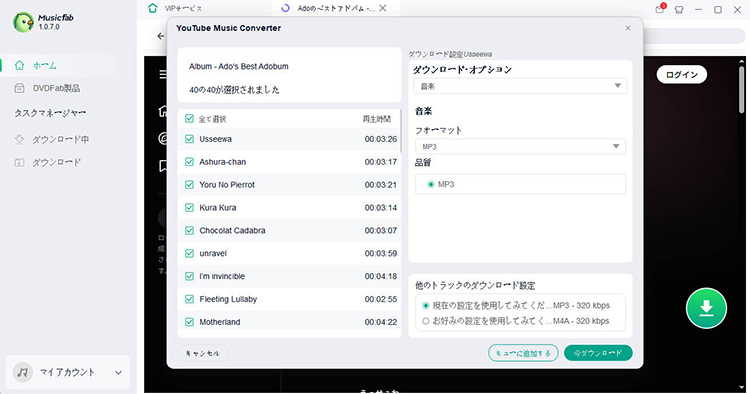Uncheck the Yoru No Pierrot checkbox
750x394 pixels.
pos(189,185)
